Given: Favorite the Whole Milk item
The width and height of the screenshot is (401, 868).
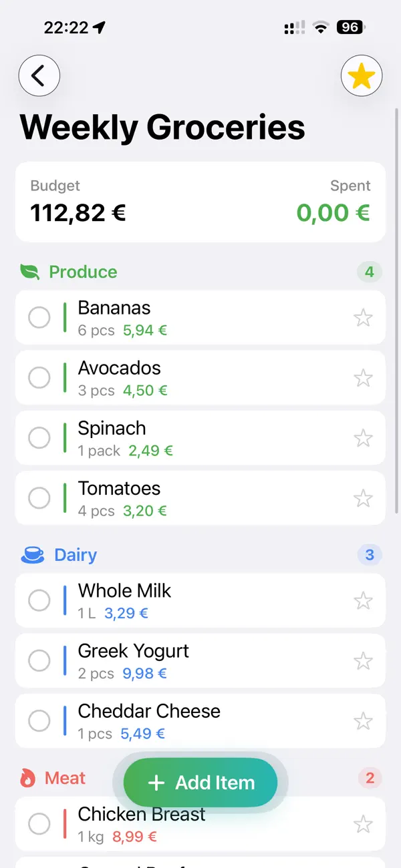Looking at the screenshot, I should coord(364,600).
